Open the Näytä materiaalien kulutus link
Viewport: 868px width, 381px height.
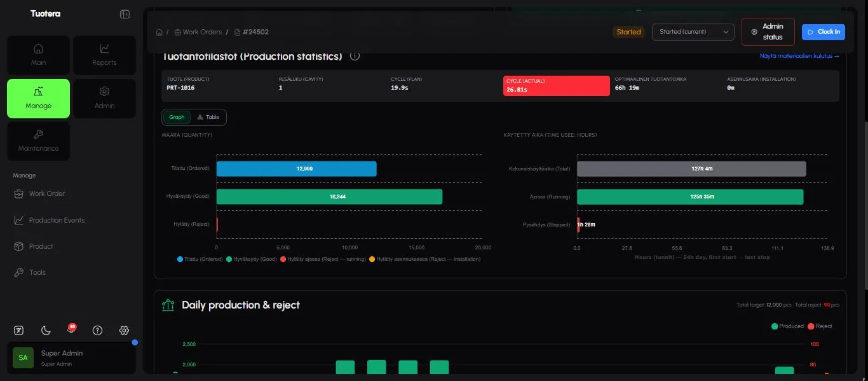pyautogui.click(x=799, y=56)
